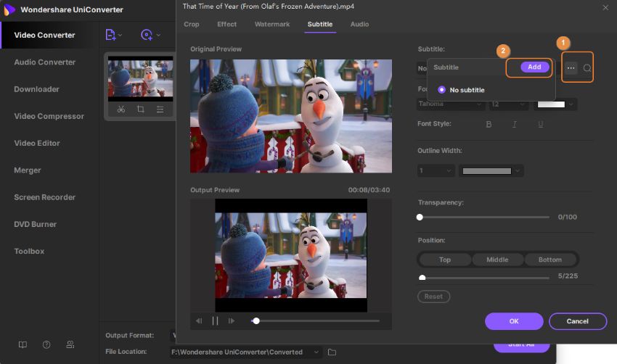Image resolution: width=617 pixels, height=364 pixels.
Task: Click the crop icon under video thumbnail
Action: pos(141,109)
